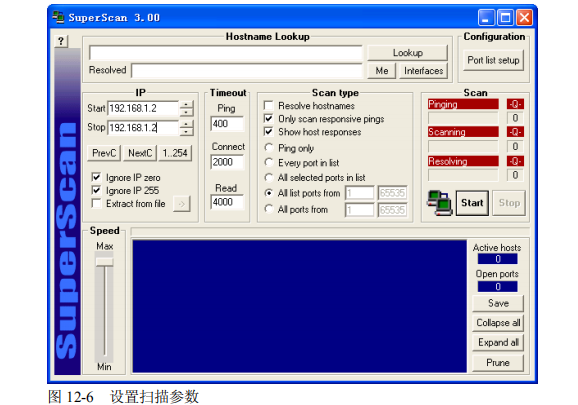578x405 pixels.
Task: Enable Extract from file checkbox
Action: (96, 203)
